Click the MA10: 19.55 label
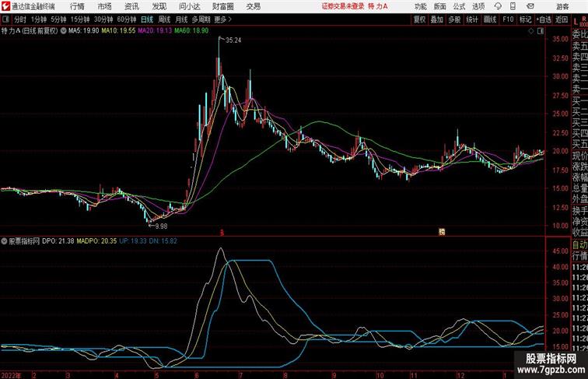 coord(118,31)
